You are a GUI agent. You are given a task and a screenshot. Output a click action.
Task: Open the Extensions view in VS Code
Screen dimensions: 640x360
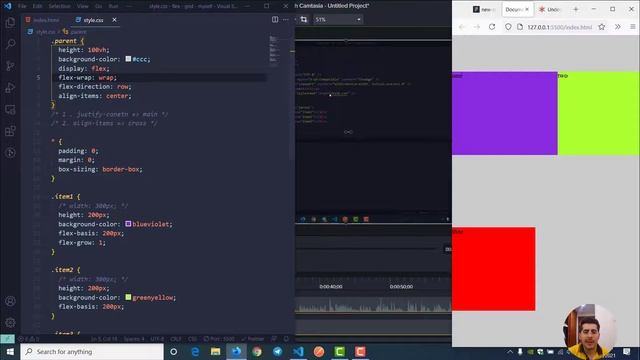10,131
